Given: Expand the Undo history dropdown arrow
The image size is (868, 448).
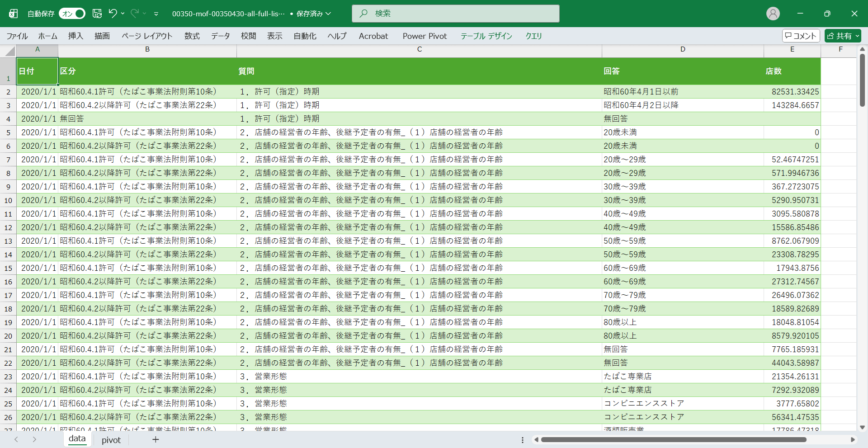Looking at the screenshot, I should pyautogui.click(x=123, y=14).
